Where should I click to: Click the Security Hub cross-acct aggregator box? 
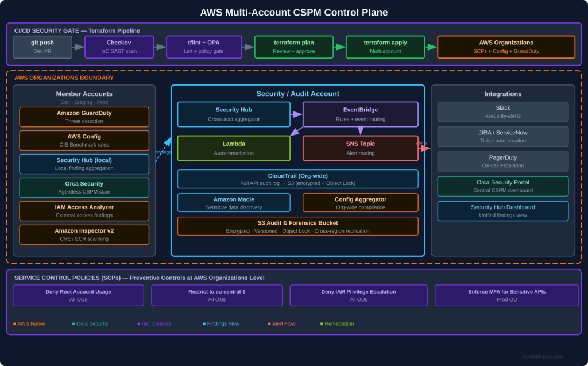[x=234, y=114]
